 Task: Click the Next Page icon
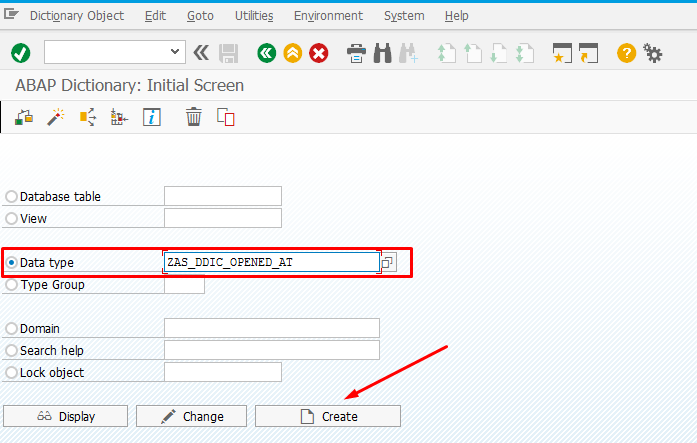point(498,53)
